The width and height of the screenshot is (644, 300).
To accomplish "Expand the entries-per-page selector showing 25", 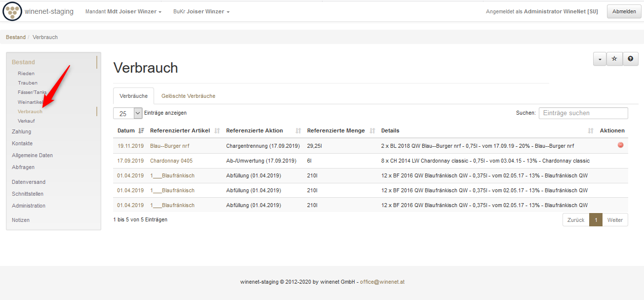I will tap(128, 113).
